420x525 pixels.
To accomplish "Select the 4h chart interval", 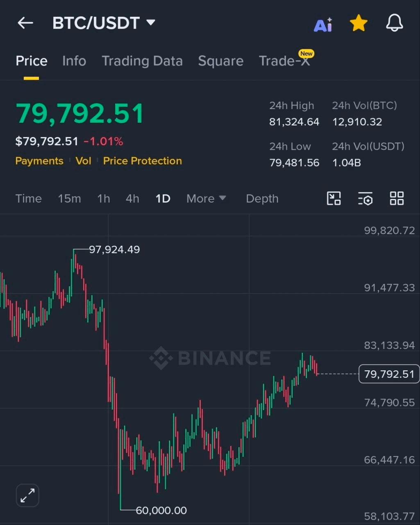I will point(132,199).
